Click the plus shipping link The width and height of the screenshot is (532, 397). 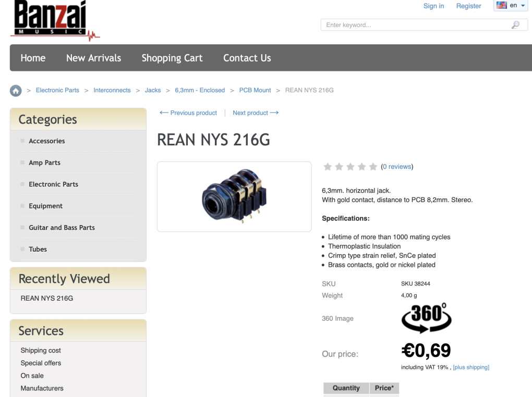(471, 367)
